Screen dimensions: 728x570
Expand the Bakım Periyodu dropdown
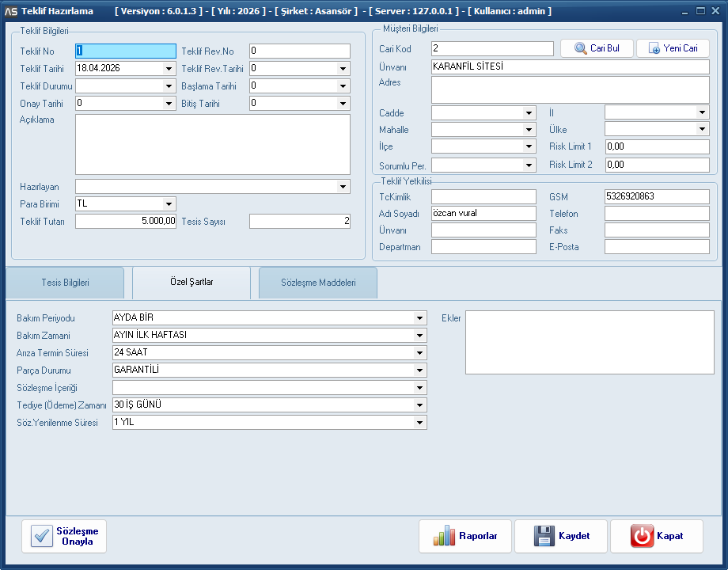(x=419, y=318)
